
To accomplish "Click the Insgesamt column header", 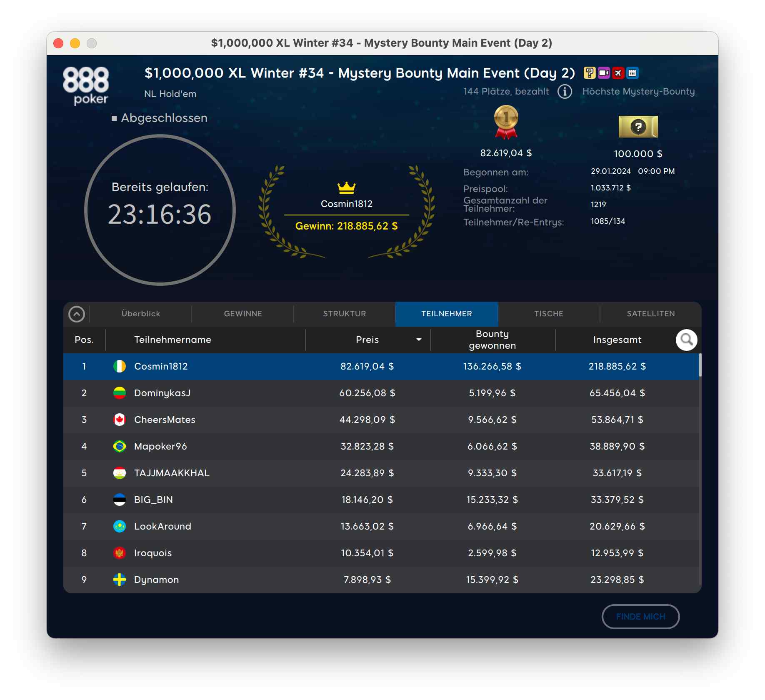I will (617, 340).
